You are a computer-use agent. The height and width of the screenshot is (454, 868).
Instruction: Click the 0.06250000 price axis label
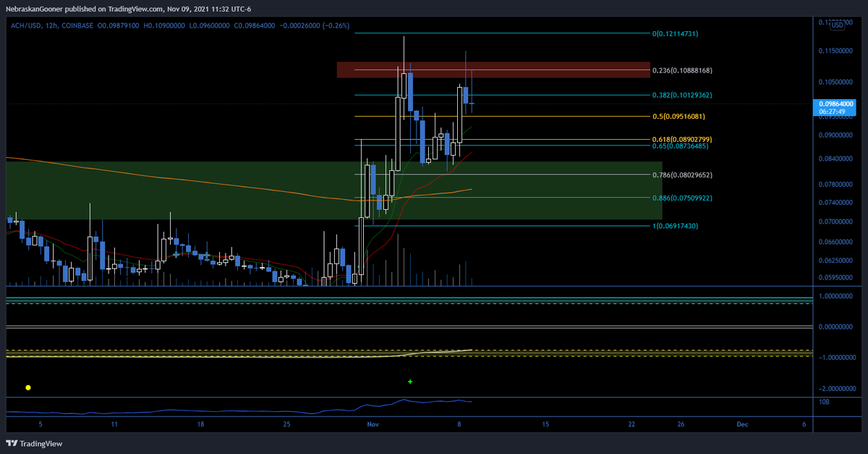pos(837,259)
